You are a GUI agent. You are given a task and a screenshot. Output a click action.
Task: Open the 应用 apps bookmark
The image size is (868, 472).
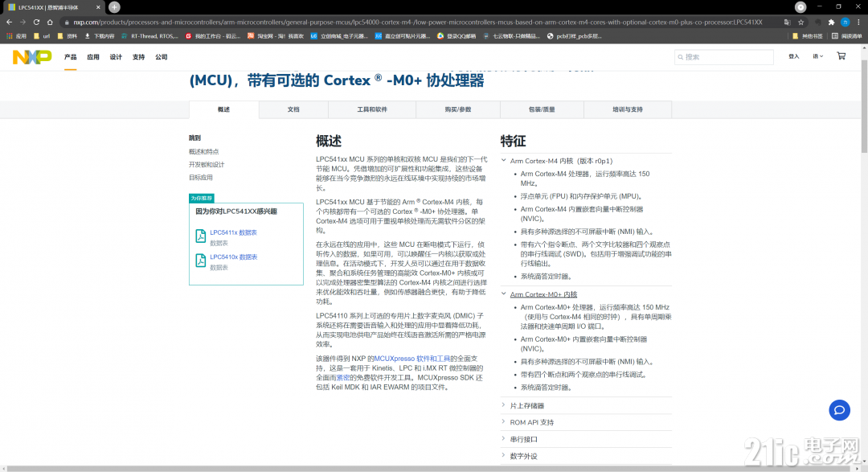(17, 36)
